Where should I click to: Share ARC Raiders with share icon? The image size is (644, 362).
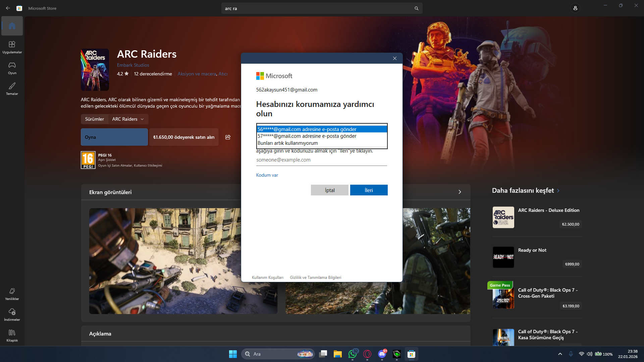[228, 137]
